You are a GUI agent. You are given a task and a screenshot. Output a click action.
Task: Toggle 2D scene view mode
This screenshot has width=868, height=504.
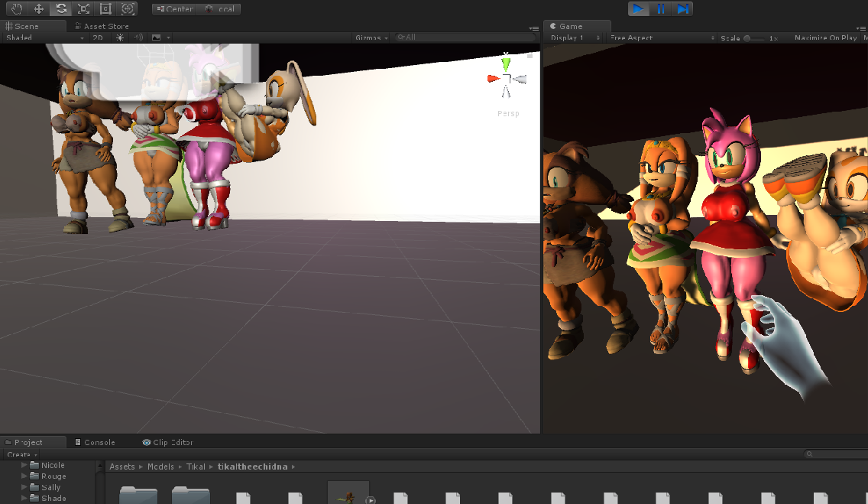tap(98, 37)
